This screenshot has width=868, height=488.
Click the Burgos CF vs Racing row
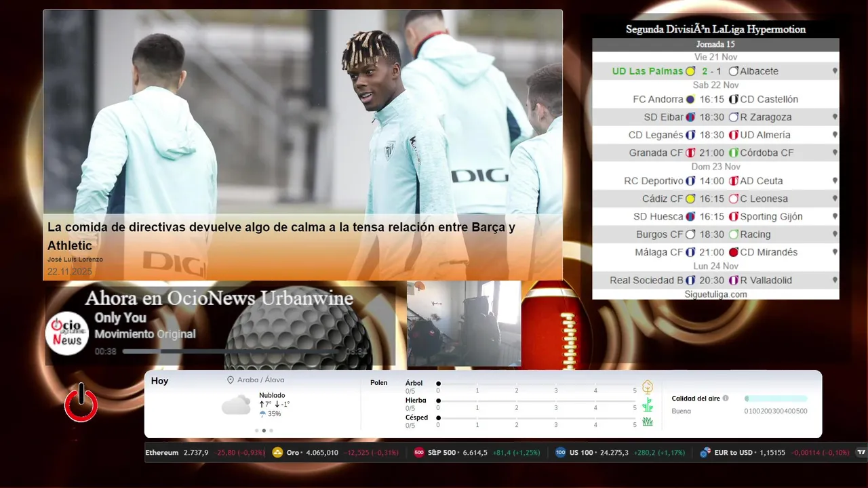pos(715,235)
